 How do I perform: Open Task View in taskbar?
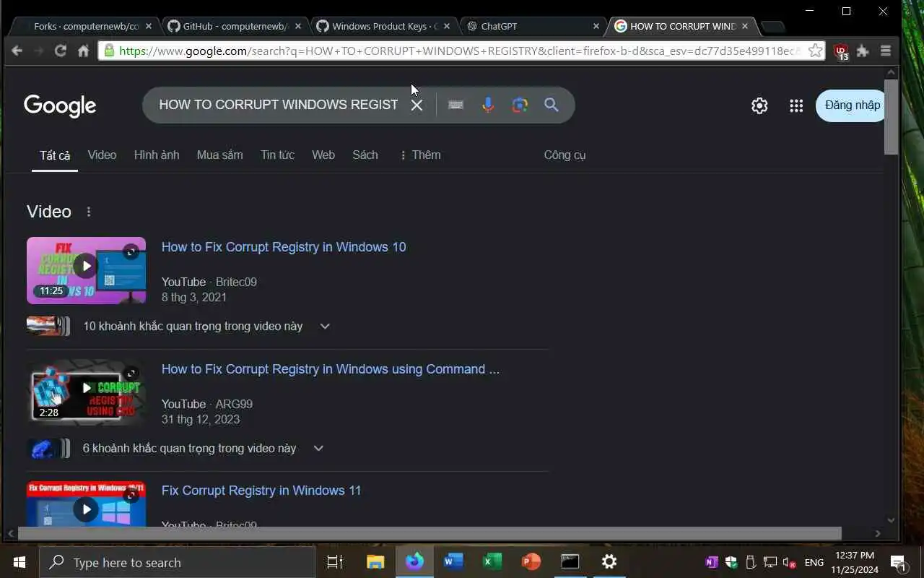point(335,562)
